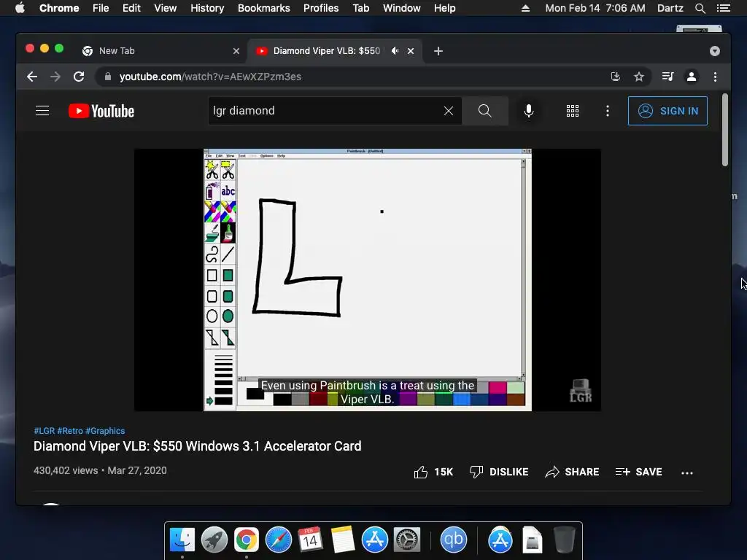Open the Chrome profile icon
The image size is (747, 560).
click(692, 77)
